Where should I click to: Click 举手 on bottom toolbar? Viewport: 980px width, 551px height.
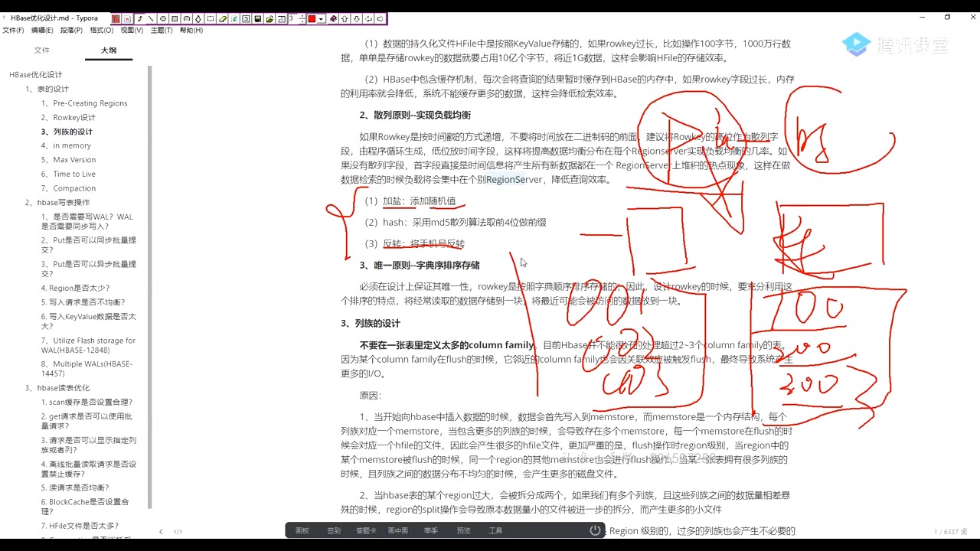click(x=430, y=530)
